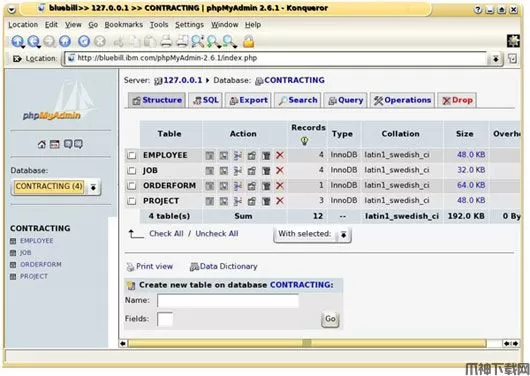The width and height of the screenshot is (530, 376).
Task: Click the clear location bar icon
Action: click(17, 58)
